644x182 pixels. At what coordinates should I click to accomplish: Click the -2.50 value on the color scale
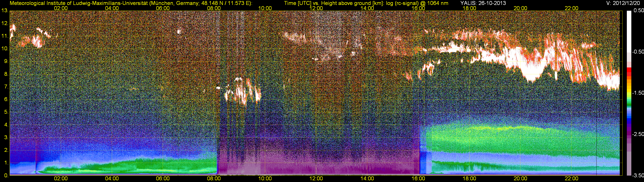[x=638, y=134]
